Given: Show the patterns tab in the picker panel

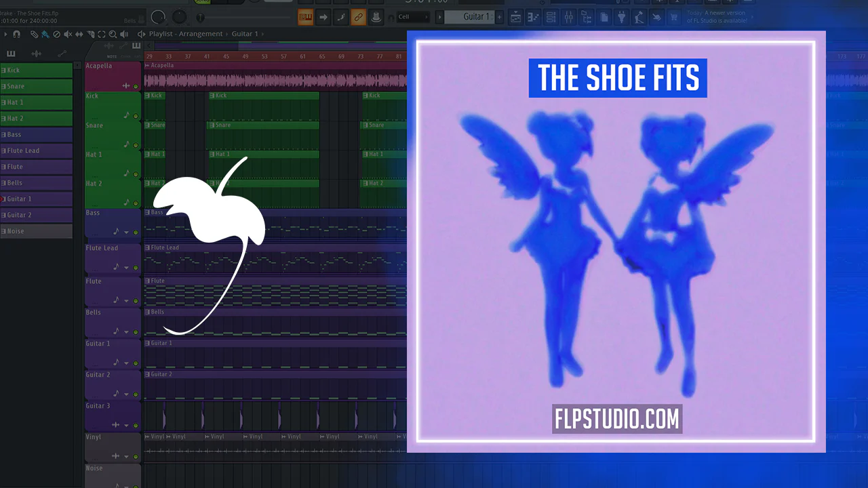Looking at the screenshot, I should [x=11, y=54].
